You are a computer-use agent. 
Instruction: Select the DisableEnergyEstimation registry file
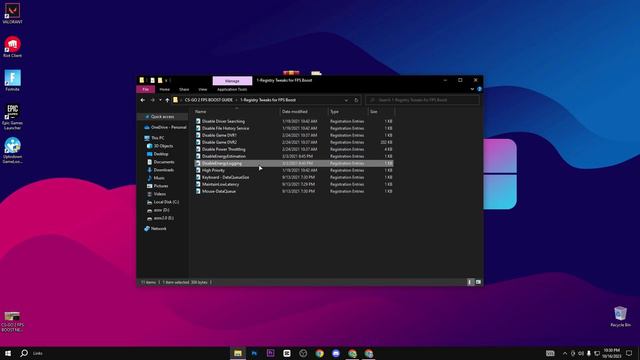pos(294,156)
